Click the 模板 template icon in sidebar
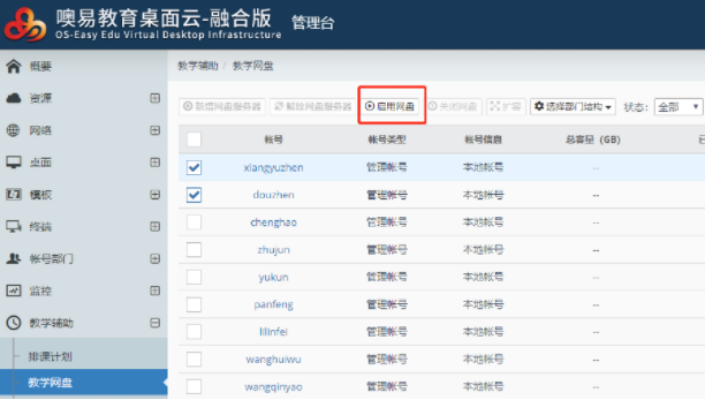Image resolution: width=706 pixels, height=400 pixels. (x=14, y=194)
